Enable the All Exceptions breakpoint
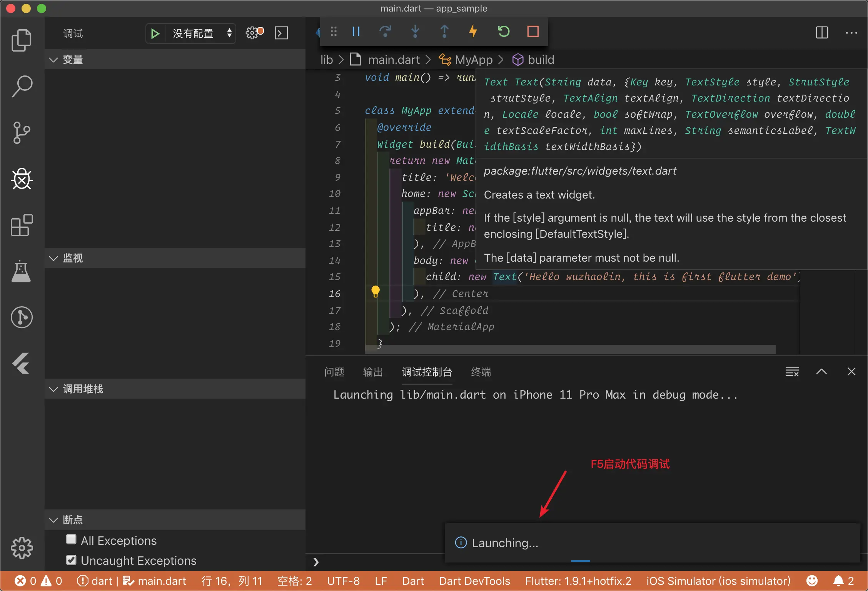The image size is (868, 591). click(x=71, y=539)
